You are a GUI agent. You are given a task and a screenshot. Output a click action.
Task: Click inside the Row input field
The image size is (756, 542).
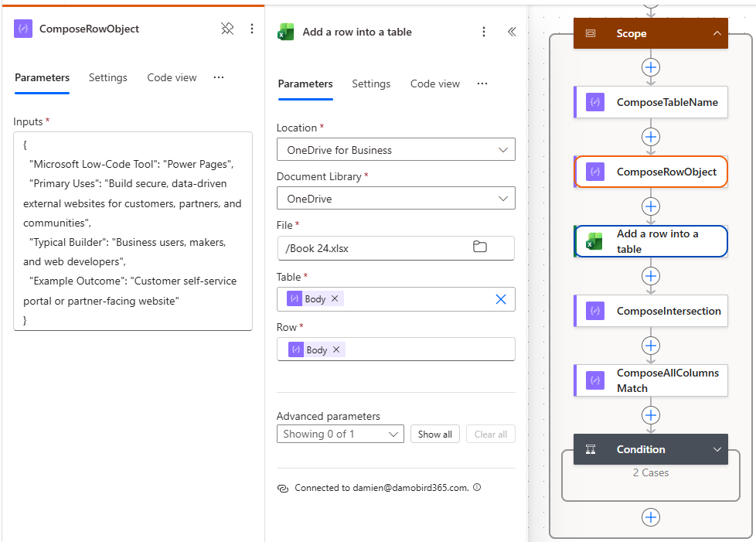pyautogui.click(x=396, y=349)
